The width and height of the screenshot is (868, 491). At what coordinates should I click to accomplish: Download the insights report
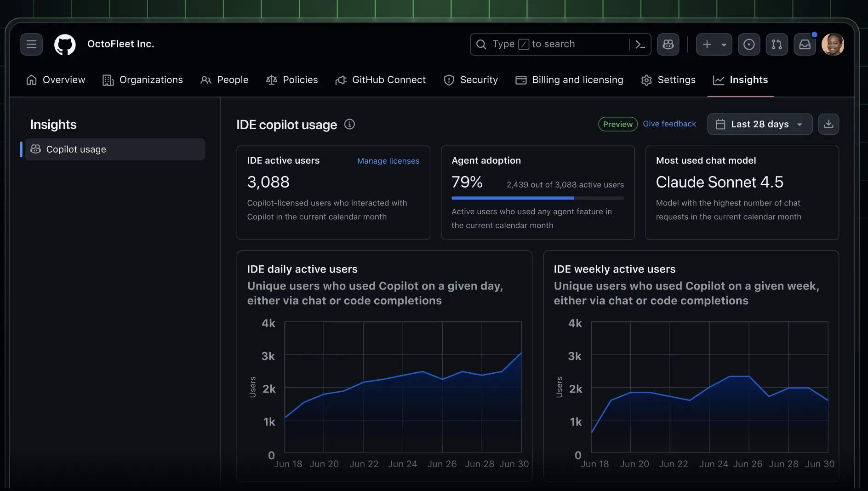(x=828, y=124)
